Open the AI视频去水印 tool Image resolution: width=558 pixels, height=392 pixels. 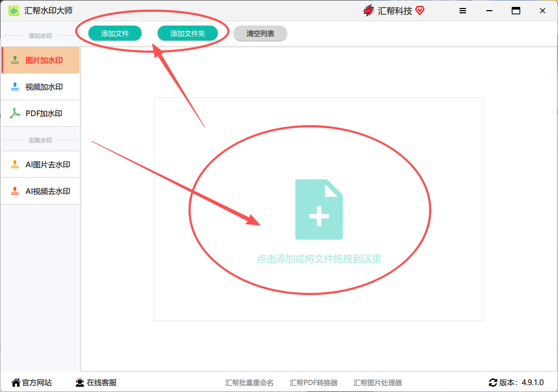tap(40, 191)
